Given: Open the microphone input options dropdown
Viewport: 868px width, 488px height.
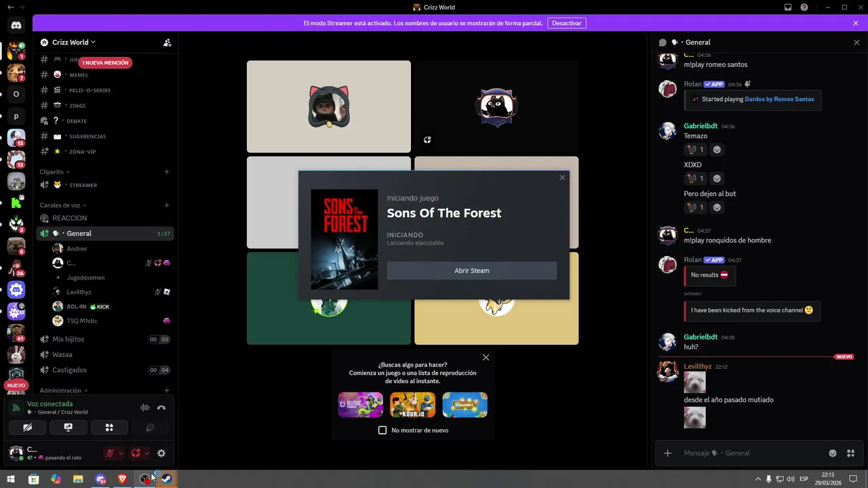Looking at the screenshot, I should click(x=121, y=453).
